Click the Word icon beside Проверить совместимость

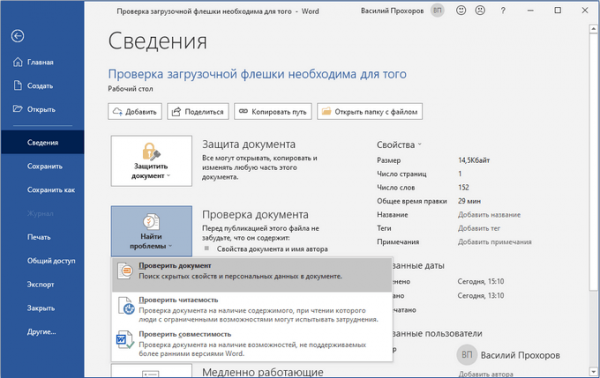(x=125, y=340)
